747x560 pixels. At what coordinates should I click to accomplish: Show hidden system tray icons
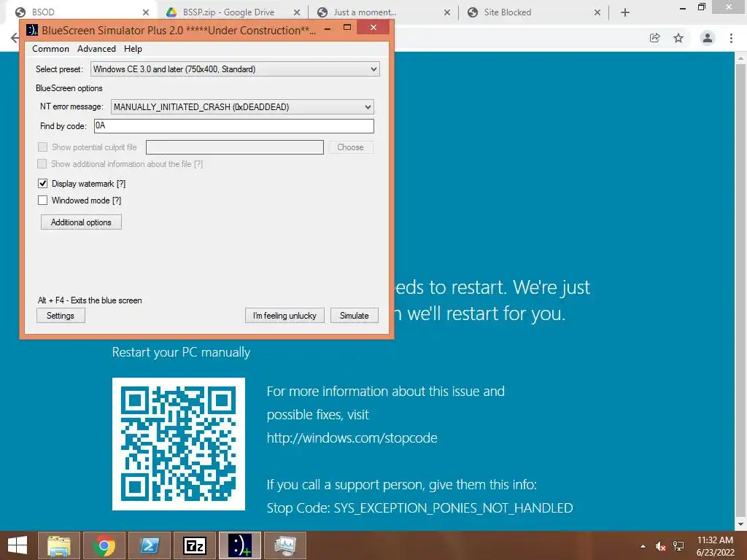click(643, 546)
